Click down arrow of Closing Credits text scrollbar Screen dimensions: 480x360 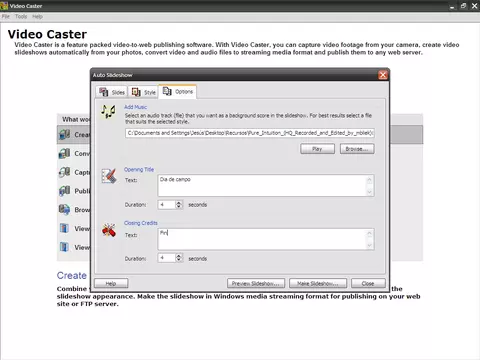(x=369, y=245)
